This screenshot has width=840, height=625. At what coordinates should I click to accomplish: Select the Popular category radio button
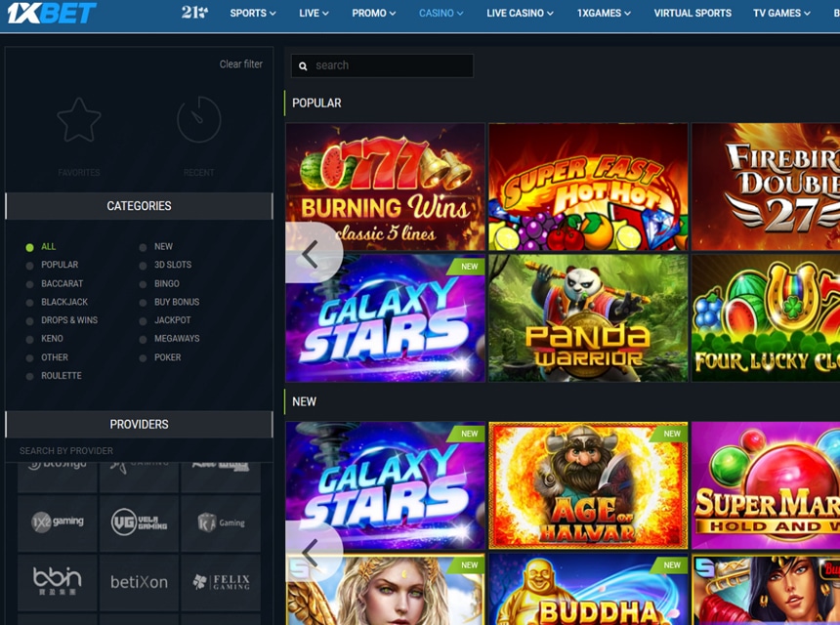pos(30,266)
